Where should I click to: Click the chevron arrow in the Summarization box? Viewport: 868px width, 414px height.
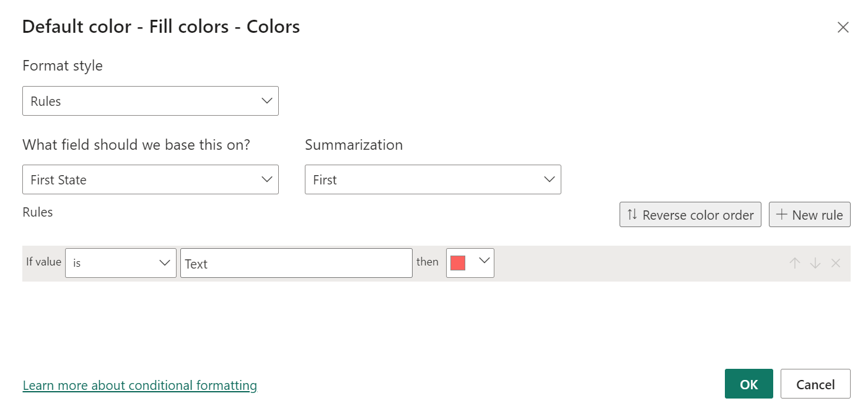[549, 179]
